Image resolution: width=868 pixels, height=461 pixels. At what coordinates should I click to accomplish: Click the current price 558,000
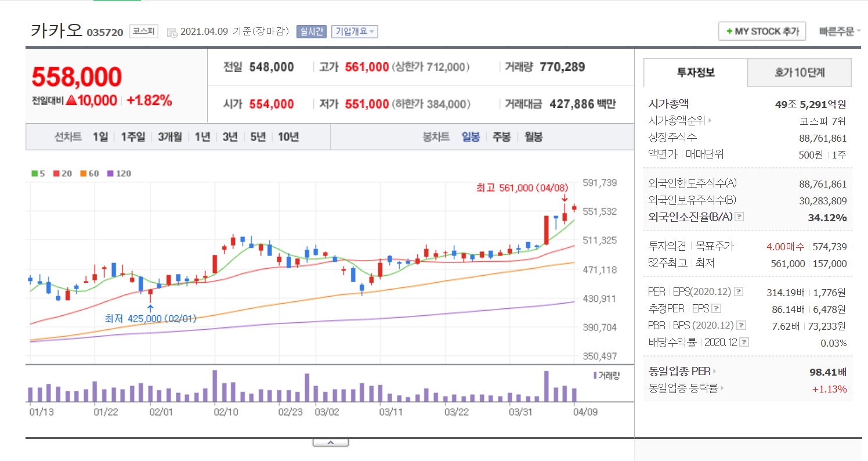click(77, 76)
